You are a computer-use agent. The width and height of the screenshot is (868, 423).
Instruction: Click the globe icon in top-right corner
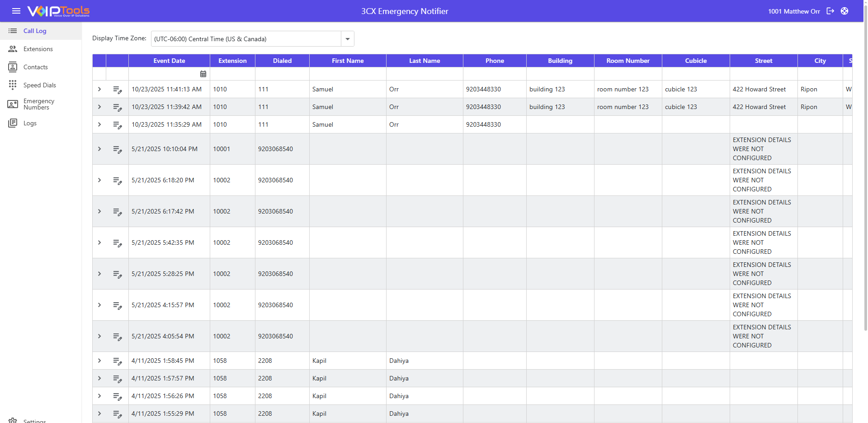pos(844,11)
